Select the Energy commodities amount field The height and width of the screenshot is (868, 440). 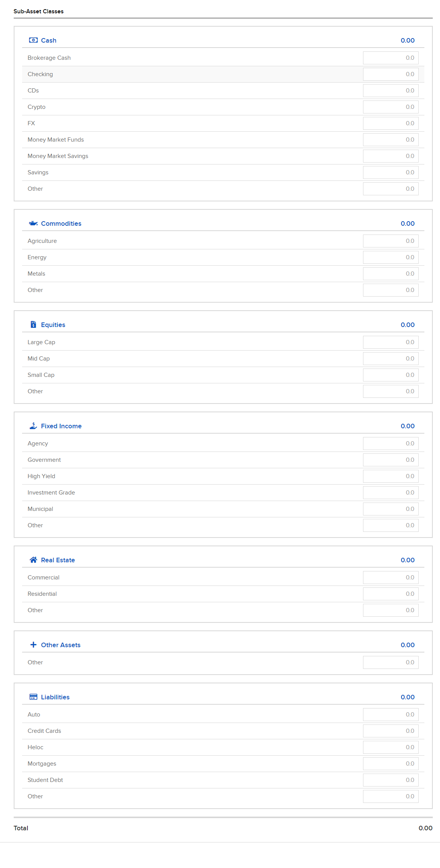390,257
